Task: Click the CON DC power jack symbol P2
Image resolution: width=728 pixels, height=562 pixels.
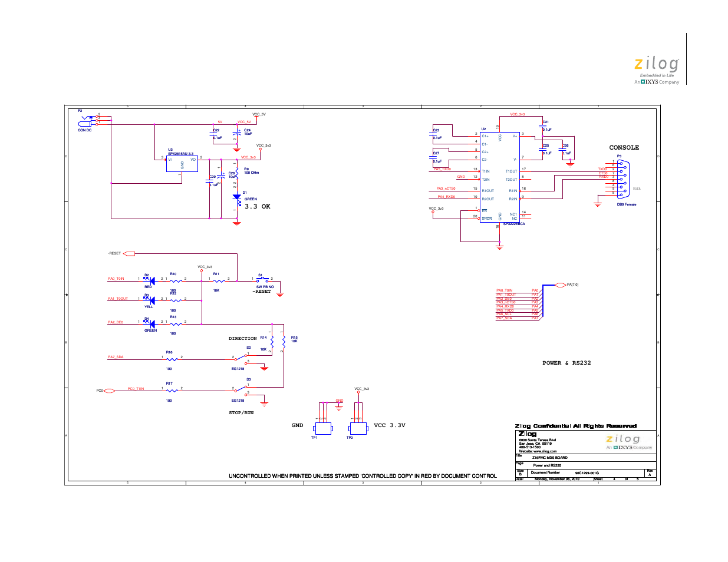Action: (87, 121)
